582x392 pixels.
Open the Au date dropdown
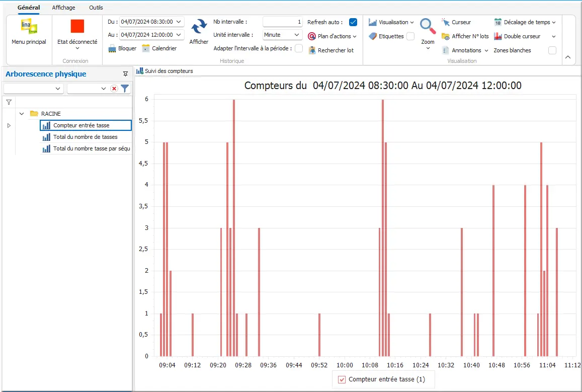[x=179, y=35]
